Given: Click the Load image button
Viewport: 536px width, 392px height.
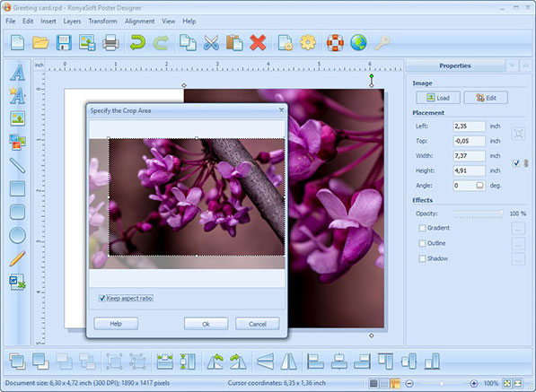Looking at the screenshot, I should 438,98.
